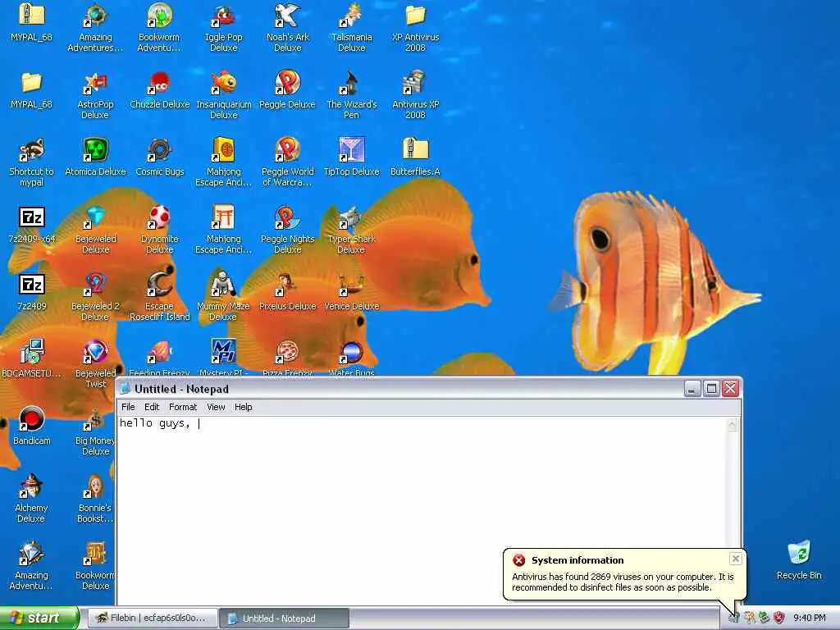Click the System information balloon message text

pyautogui.click(x=623, y=582)
